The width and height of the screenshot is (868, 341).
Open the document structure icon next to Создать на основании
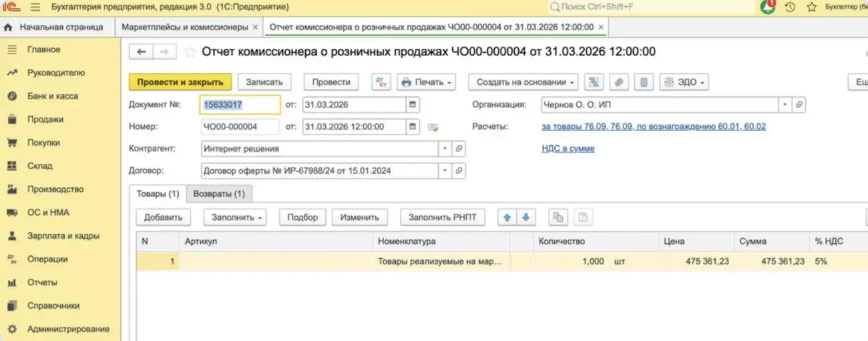tap(594, 82)
